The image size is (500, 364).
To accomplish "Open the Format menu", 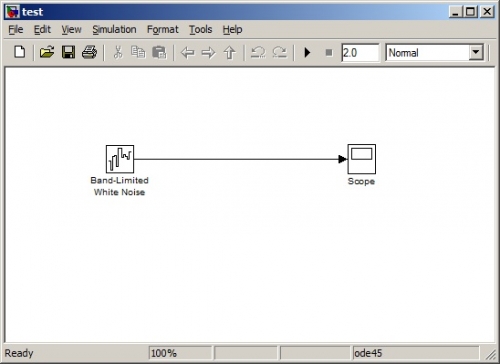I will pyautogui.click(x=163, y=30).
